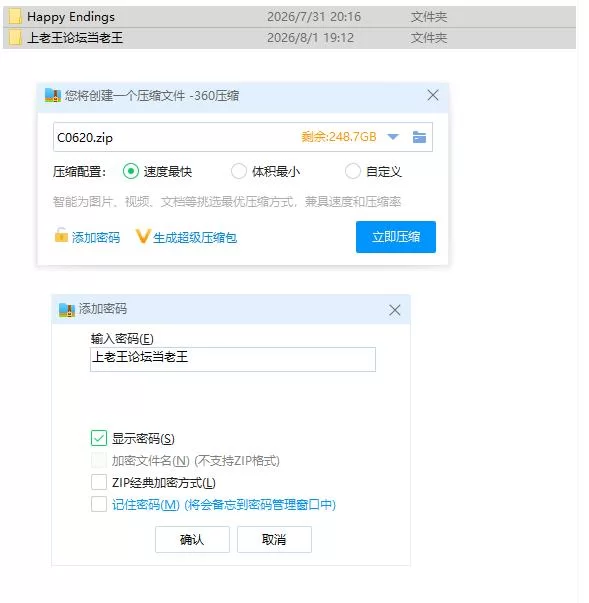589x603 pixels.
Task: Click the Happy Endings folder icon
Action: (15, 17)
